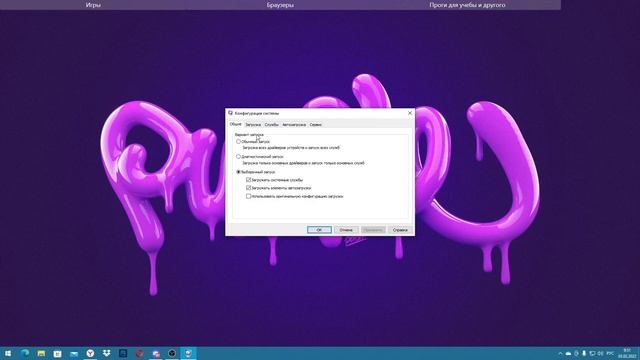Open the red circular taskbar app
The height and width of the screenshot is (360, 640).
tap(139, 353)
